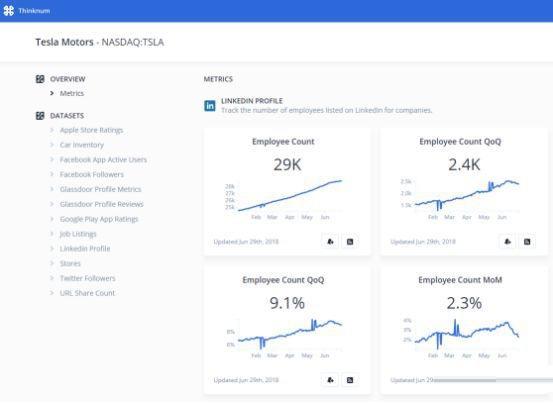Open Glassdoor Profile Reviews dataset

102,204
